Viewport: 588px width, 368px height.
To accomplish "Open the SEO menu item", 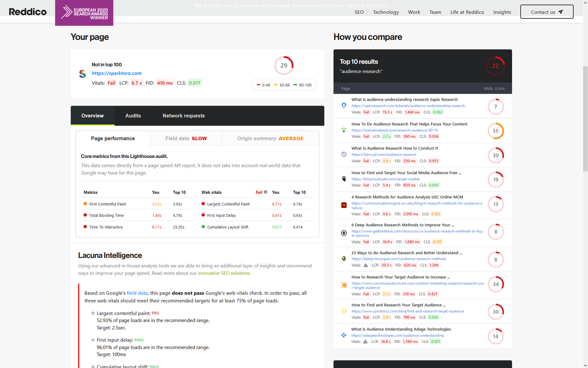I will click(x=359, y=12).
